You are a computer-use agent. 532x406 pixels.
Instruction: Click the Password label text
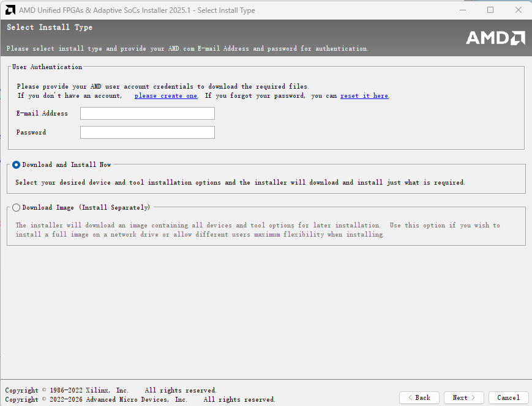(x=31, y=133)
